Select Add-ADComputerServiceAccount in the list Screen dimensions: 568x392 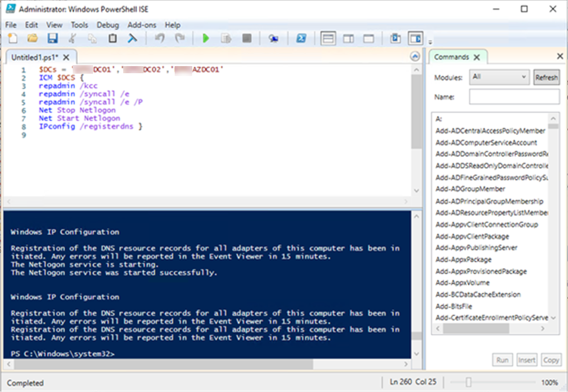pyautogui.click(x=486, y=142)
